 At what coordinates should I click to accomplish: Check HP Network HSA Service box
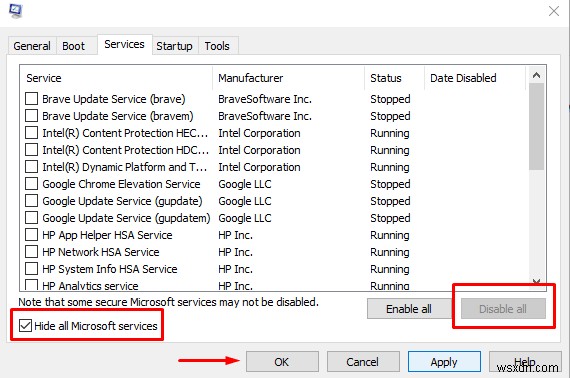pos(32,252)
